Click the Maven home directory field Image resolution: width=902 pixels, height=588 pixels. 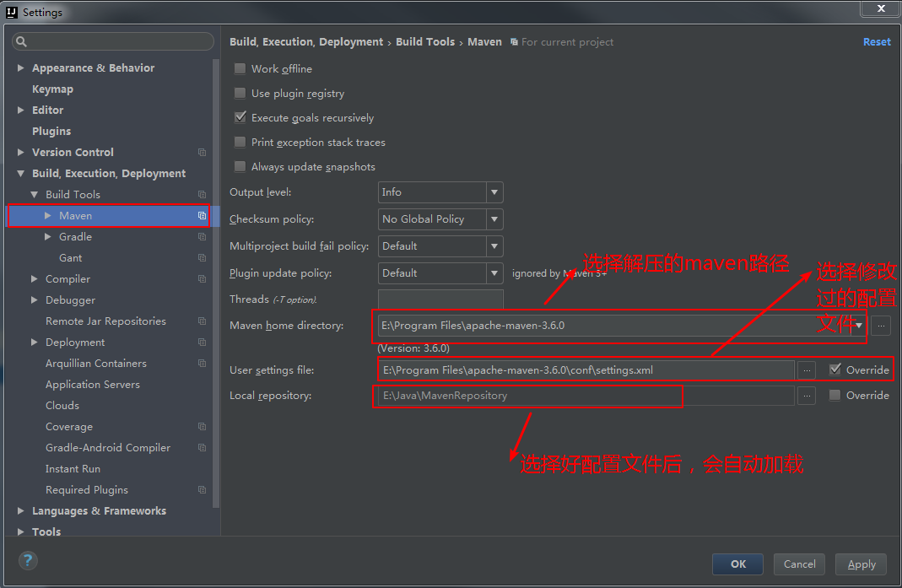[623, 326]
